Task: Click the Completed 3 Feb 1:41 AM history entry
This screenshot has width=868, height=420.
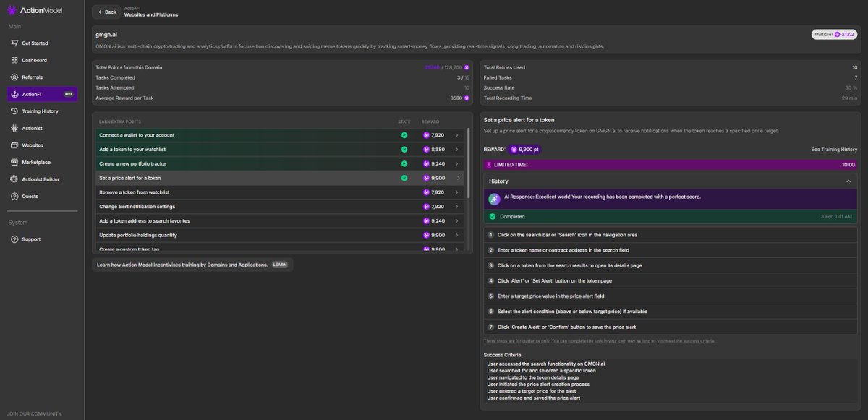Action: (671, 216)
